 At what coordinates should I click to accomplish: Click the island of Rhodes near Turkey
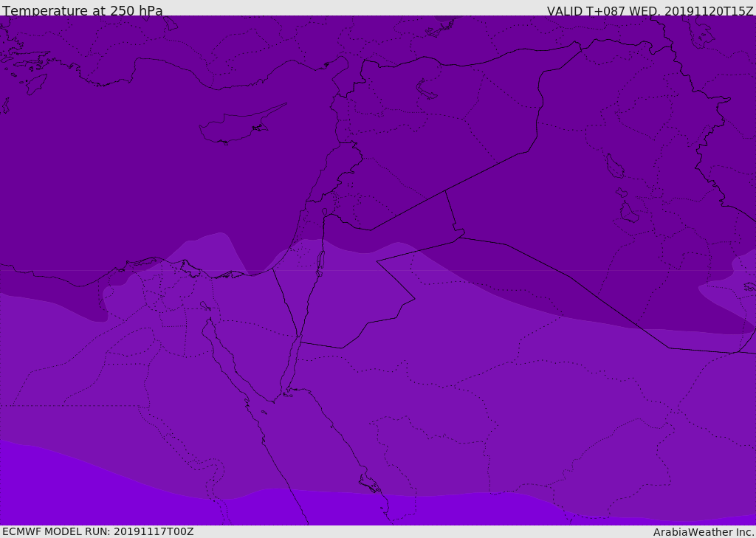(x=35, y=83)
